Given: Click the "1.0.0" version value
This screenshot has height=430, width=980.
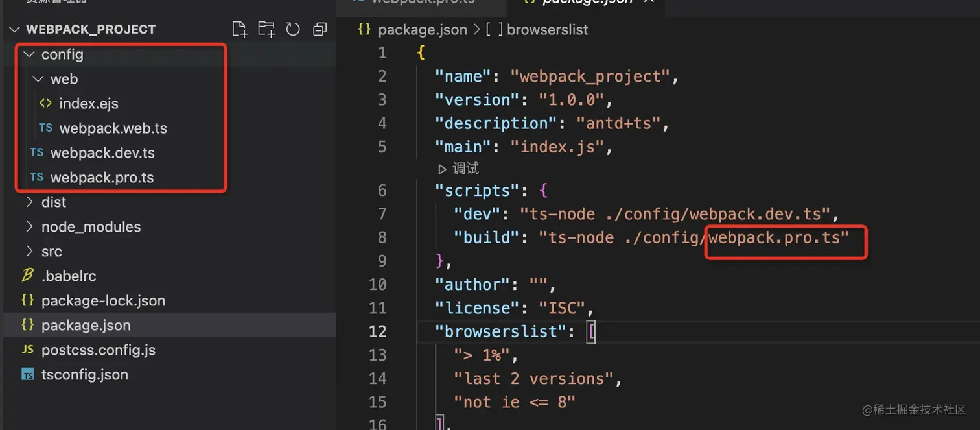Looking at the screenshot, I should 572,100.
